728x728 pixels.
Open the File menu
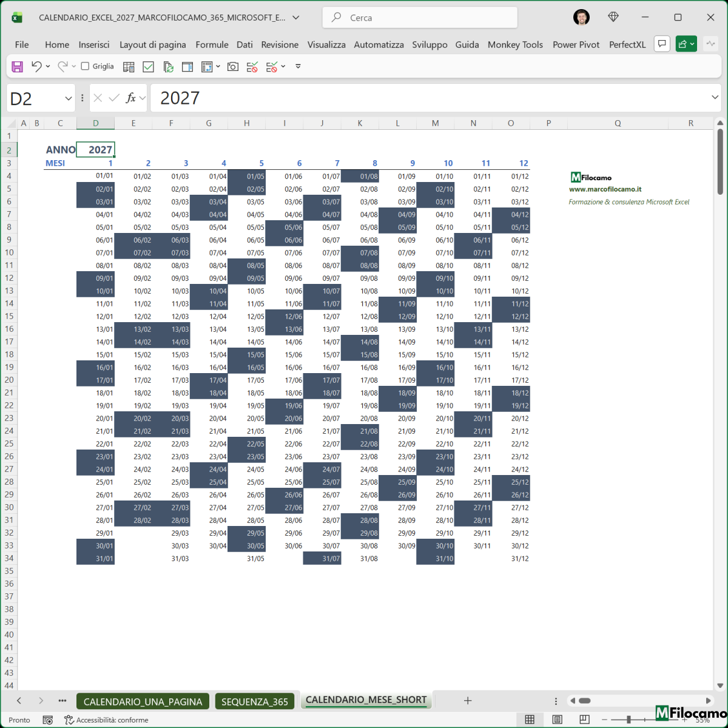[22, 44]
